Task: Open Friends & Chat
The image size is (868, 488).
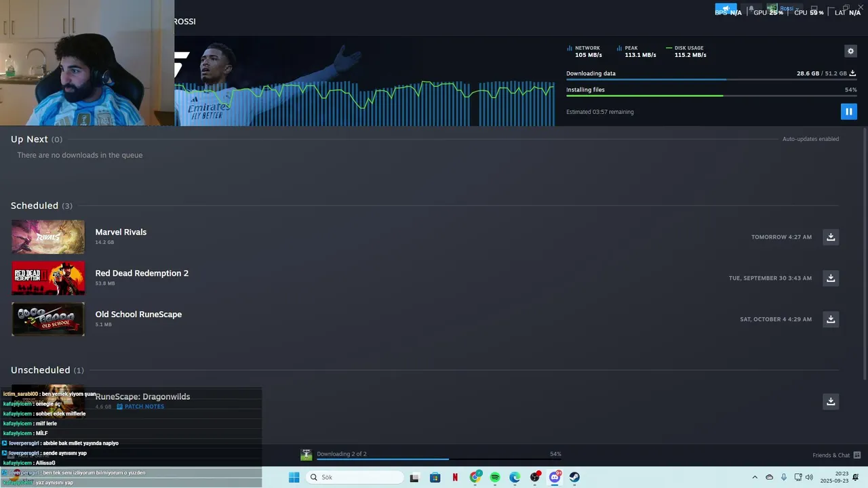Action: (x=836, y=455)
